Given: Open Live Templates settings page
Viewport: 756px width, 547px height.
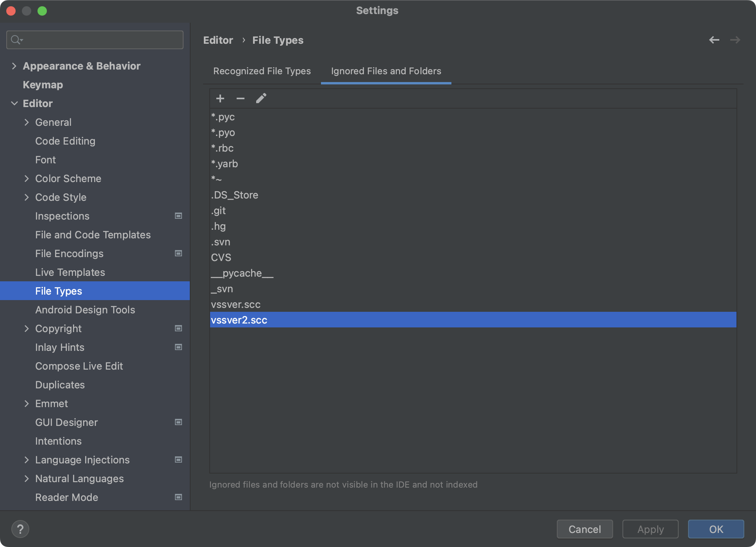Looking at the screenshot, I should pos(70,272).
